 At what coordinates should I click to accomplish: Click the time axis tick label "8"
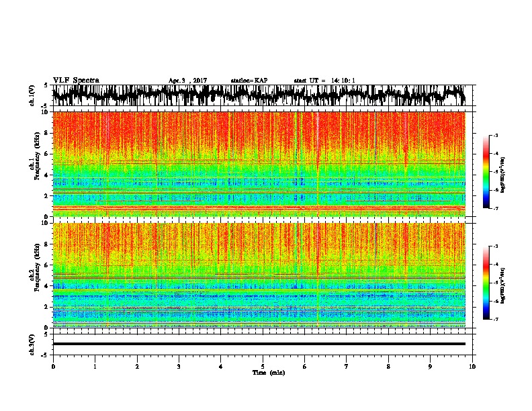388,367
